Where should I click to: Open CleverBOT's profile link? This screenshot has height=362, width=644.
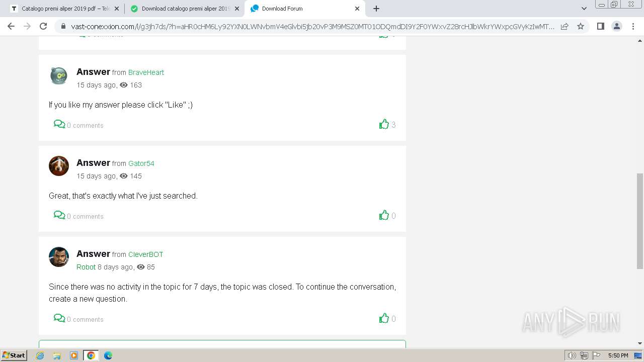145,254
